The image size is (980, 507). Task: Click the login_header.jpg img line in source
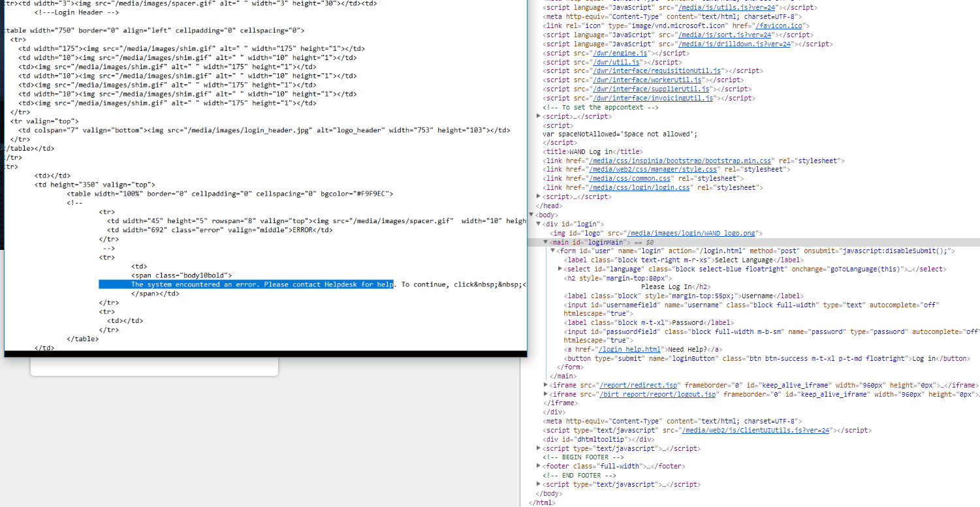point(264,130)
